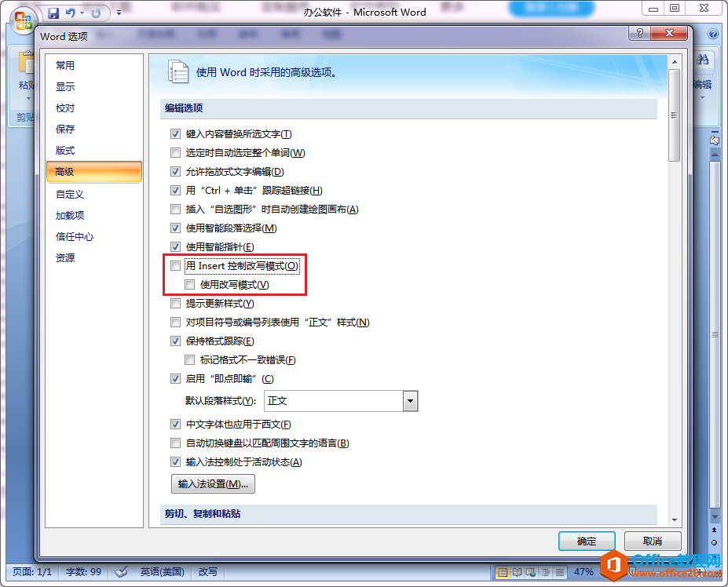The width and height of the screenshot is (728, 587).
Task: Open 输入法设置 button
Action: [x=213, y=484]
